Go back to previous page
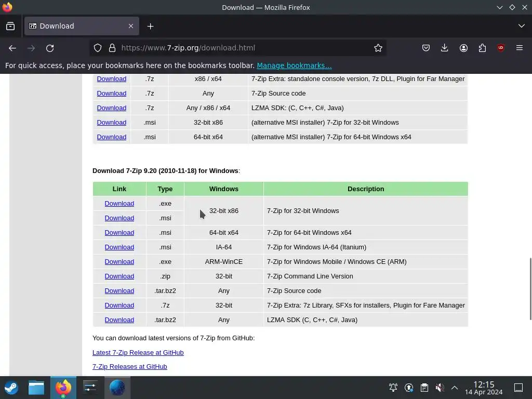Viewport: 532px width, 399px height. pyautogui.click(x=12, y=48)
